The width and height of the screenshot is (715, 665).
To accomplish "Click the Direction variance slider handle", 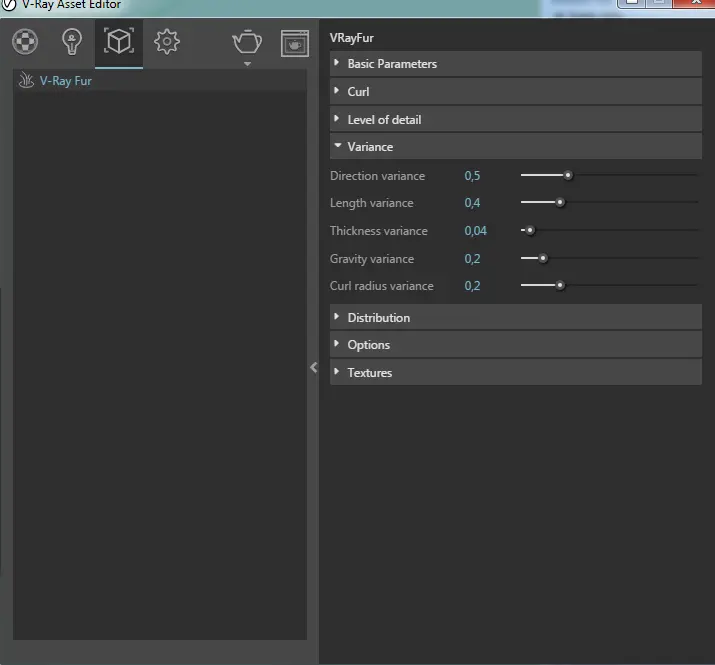I will pos(568,175).
